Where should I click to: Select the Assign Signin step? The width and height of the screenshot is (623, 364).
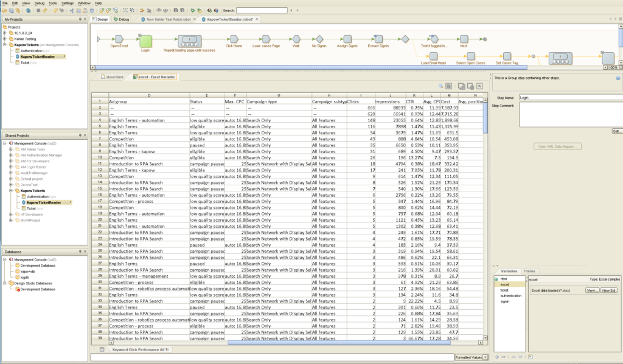(x=347, y=39)
